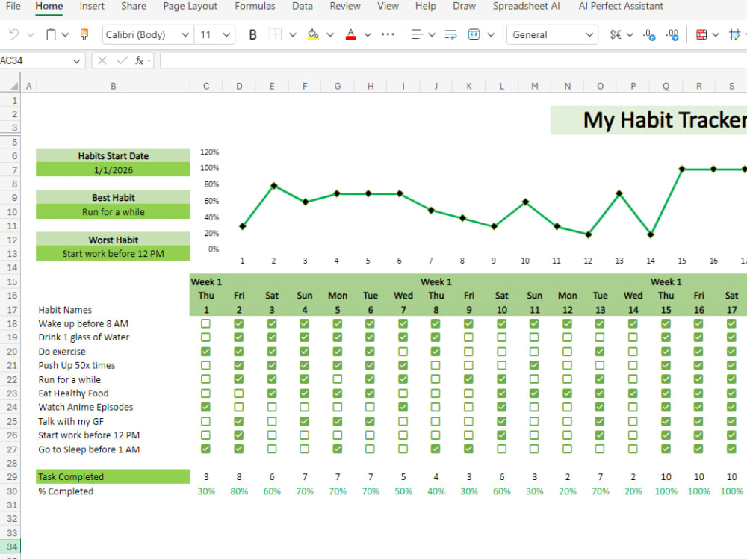Select row 17 header
Screen dimensions: 747x560
(x=11, y=310)
